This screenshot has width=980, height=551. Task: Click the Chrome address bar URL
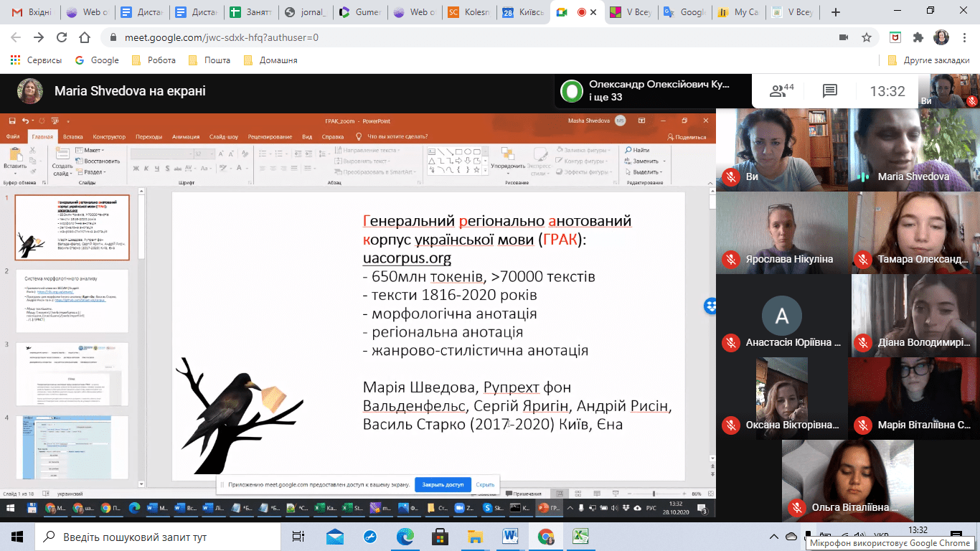[221, 37]
